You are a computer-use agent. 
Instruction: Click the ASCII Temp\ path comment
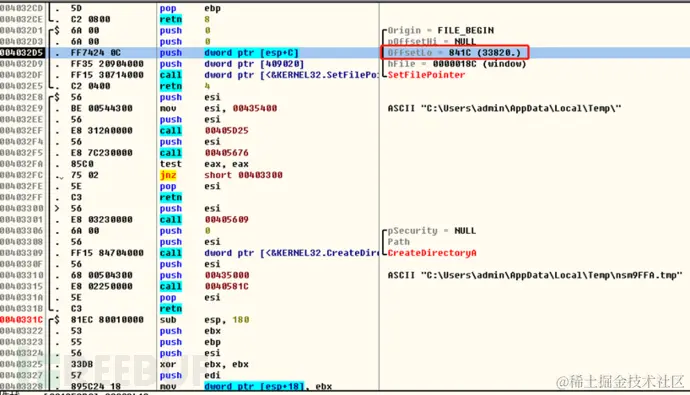click(x=504, y=108)
